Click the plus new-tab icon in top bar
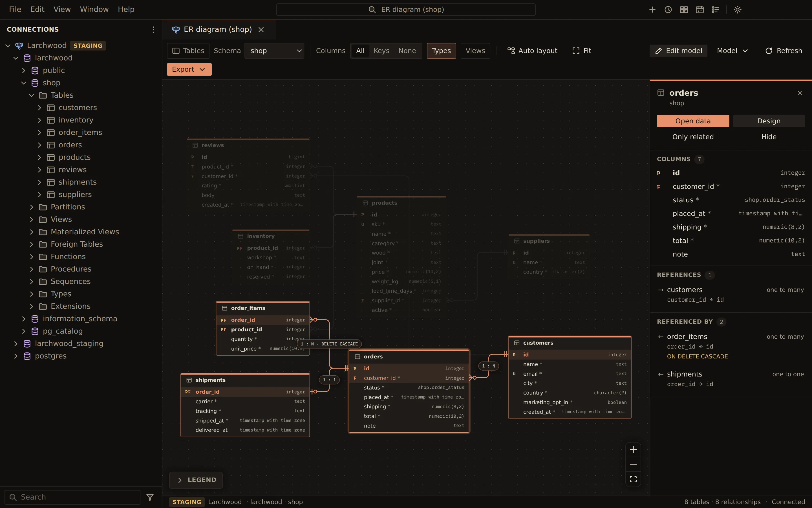This screenshot has width=812, height=508. (x=652, y=9)
